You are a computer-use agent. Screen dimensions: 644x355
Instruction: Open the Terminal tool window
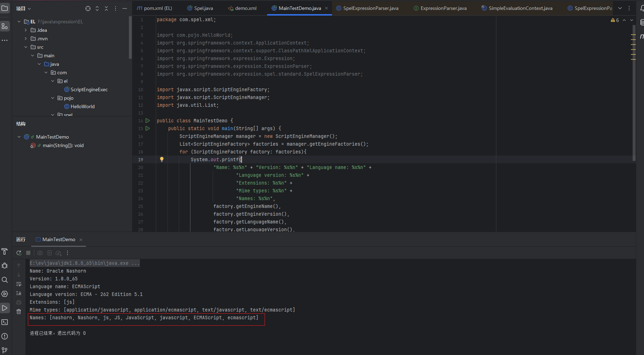(5, 322)
